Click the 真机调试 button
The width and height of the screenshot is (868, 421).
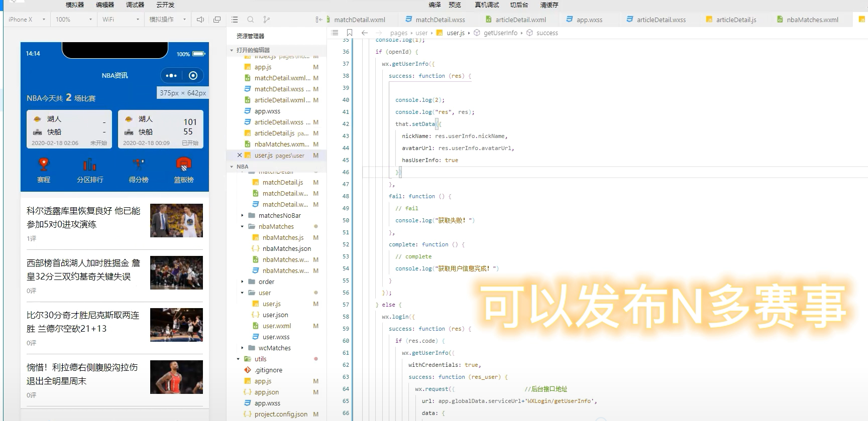pos(487,5)
